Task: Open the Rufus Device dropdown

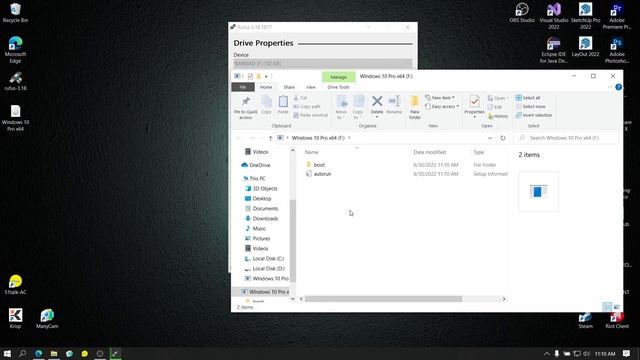Action: (323, 64)
